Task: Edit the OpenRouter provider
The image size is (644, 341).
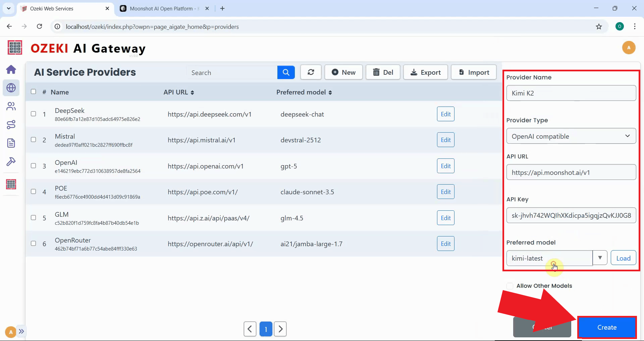Action: (445, 244)
